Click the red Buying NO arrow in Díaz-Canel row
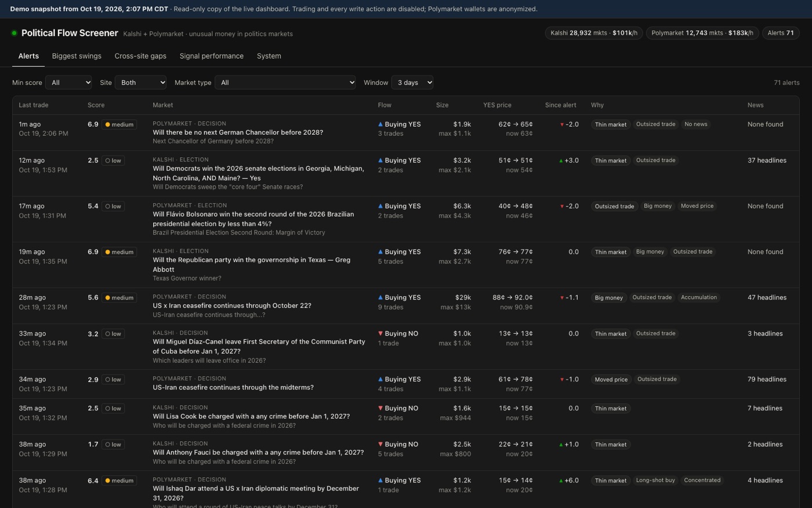812x508 pixels. point(380,333)
